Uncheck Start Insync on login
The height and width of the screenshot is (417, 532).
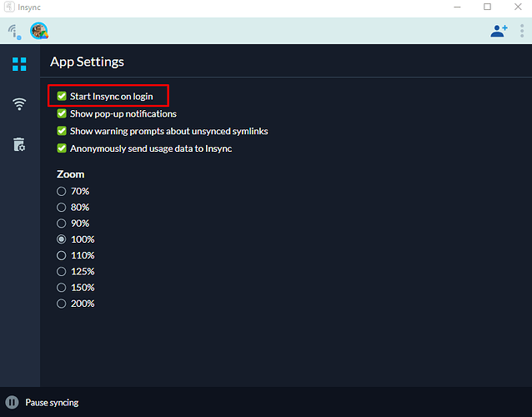click(x=62, y=96)
